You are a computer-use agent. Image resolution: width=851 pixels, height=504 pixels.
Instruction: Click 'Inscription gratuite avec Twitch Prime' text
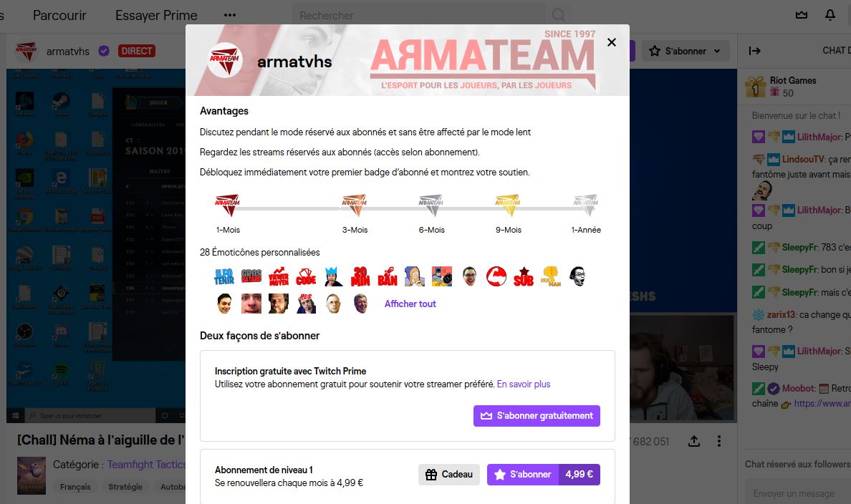click(290, 371)
